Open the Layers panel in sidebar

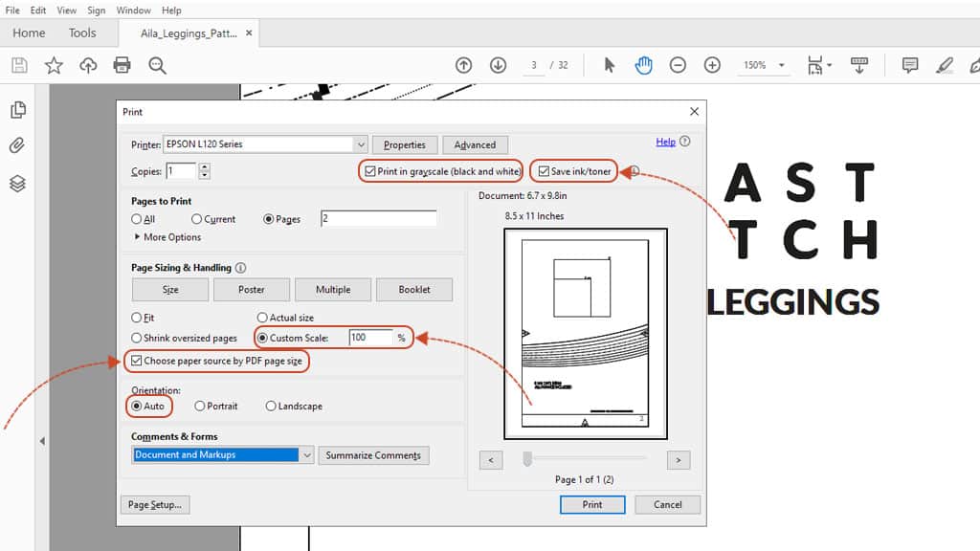click(x=17, y=183)
